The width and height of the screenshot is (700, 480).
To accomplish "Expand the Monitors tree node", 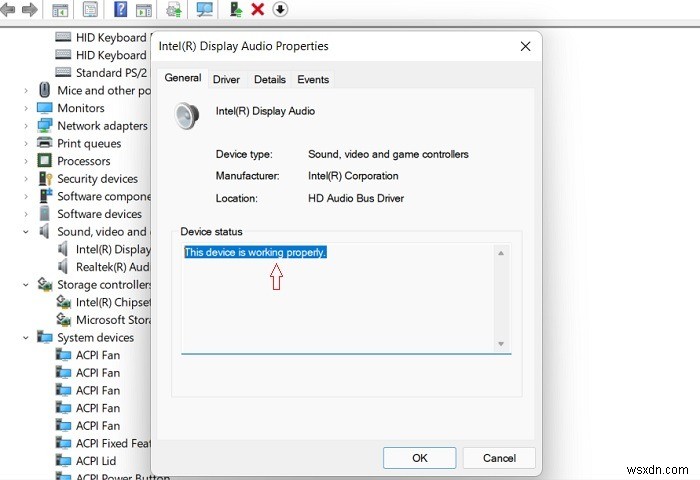I will (x=26, y=108).
